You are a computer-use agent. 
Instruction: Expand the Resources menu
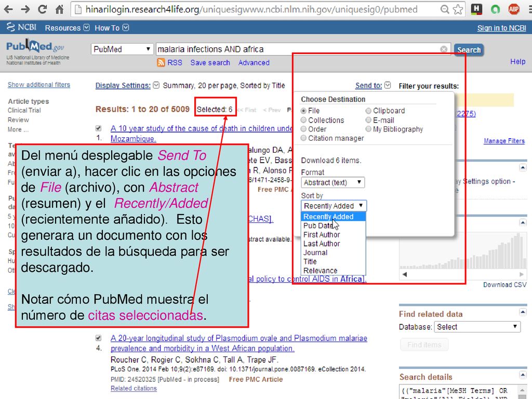pyautogui.click(x=67, y=28)
